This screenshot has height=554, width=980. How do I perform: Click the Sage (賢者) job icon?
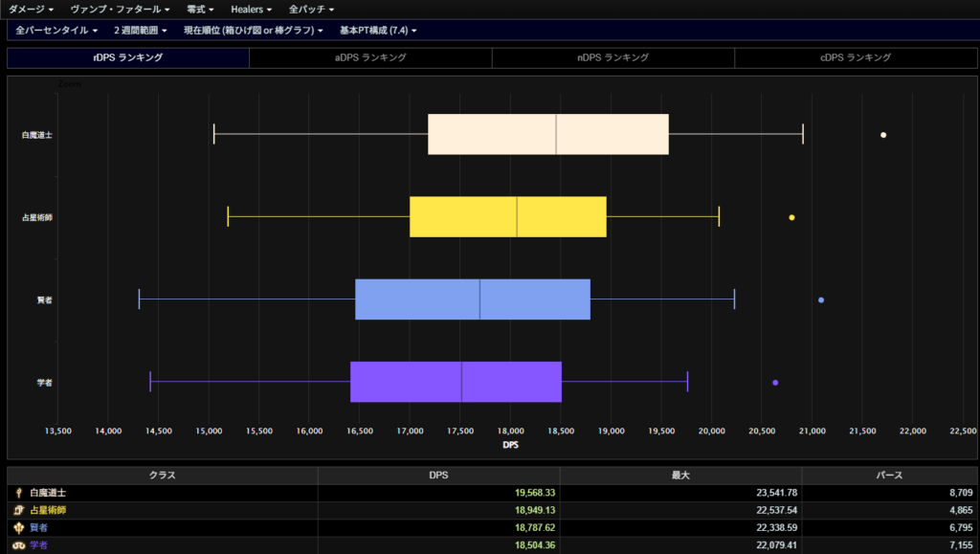[19, 527]
